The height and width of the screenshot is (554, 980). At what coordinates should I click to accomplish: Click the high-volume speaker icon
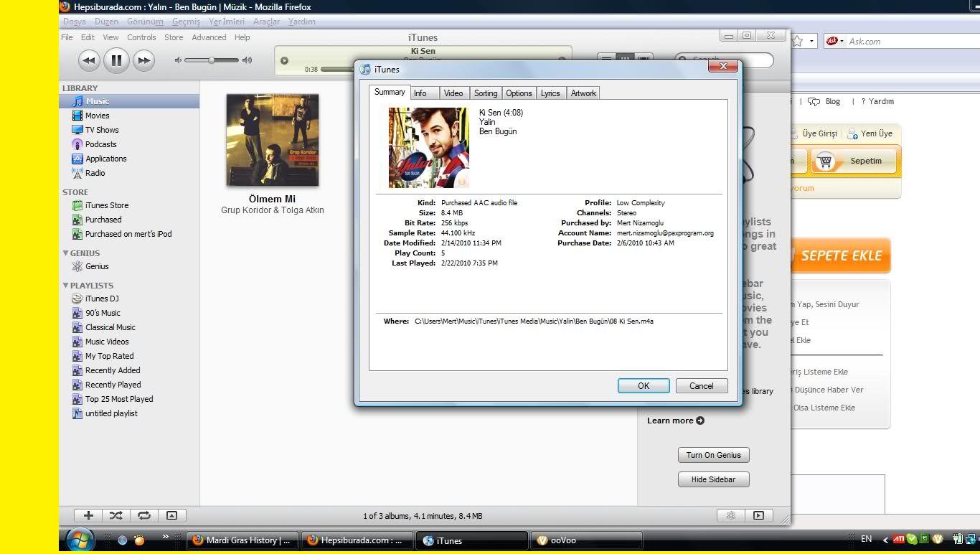(248, 60)
